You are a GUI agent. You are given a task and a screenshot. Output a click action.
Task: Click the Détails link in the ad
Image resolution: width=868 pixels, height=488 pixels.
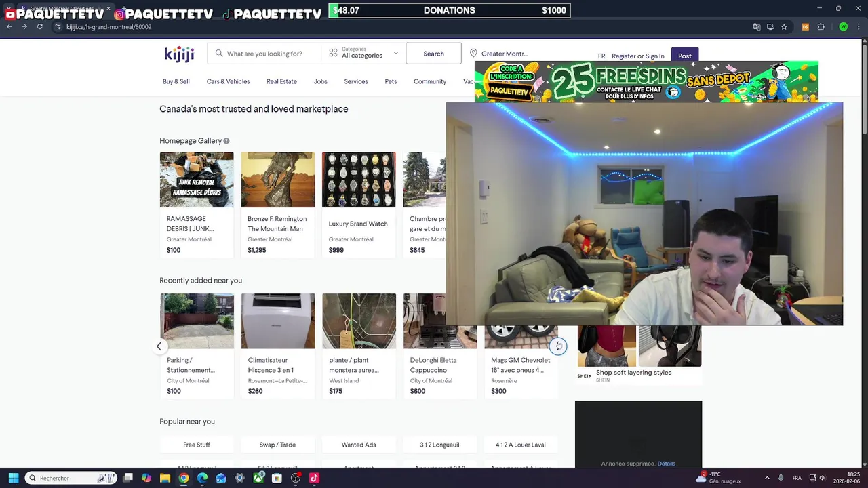(x=667, y=464)
